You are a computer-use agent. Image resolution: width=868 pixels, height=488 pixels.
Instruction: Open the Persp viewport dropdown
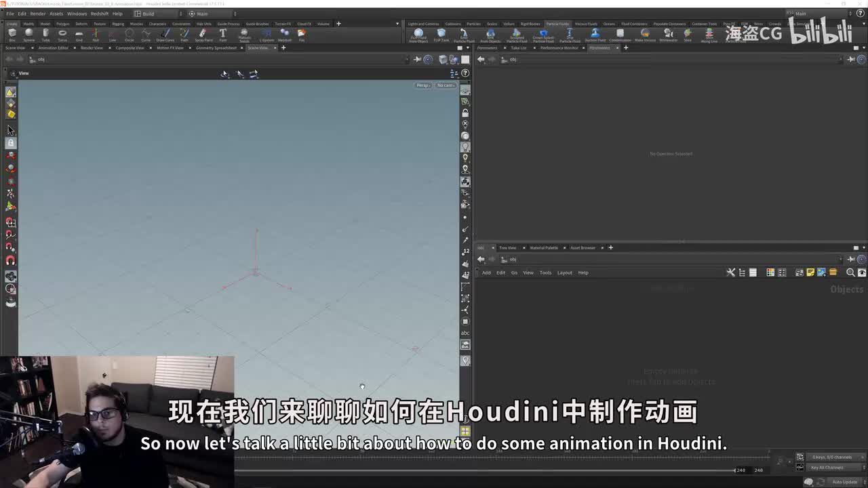pos(423,85)
